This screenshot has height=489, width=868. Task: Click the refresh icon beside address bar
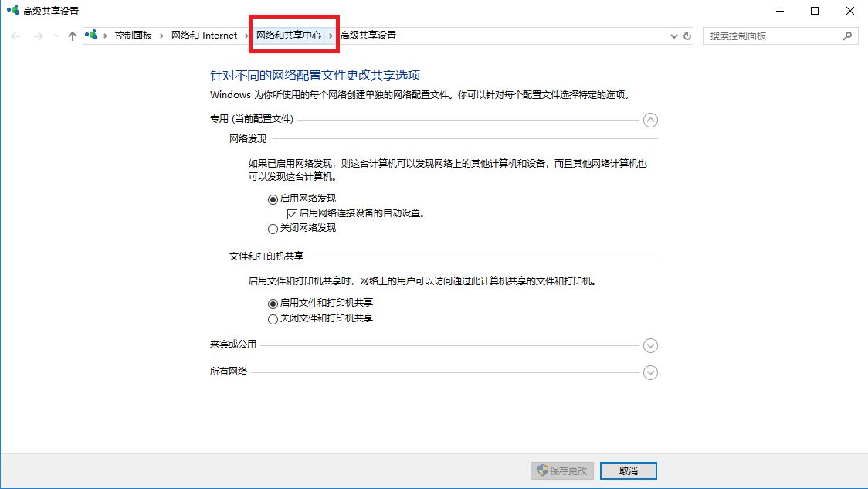coord(687,36)
